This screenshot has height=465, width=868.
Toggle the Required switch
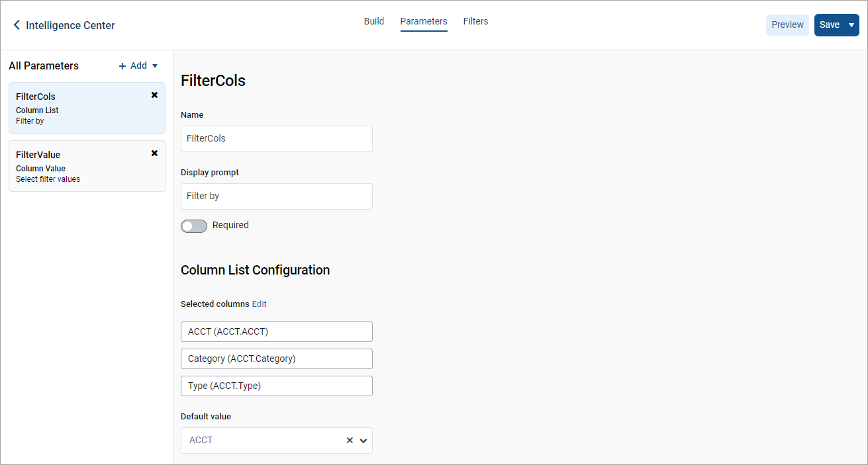pyautogui.click(x=194, y=226)
